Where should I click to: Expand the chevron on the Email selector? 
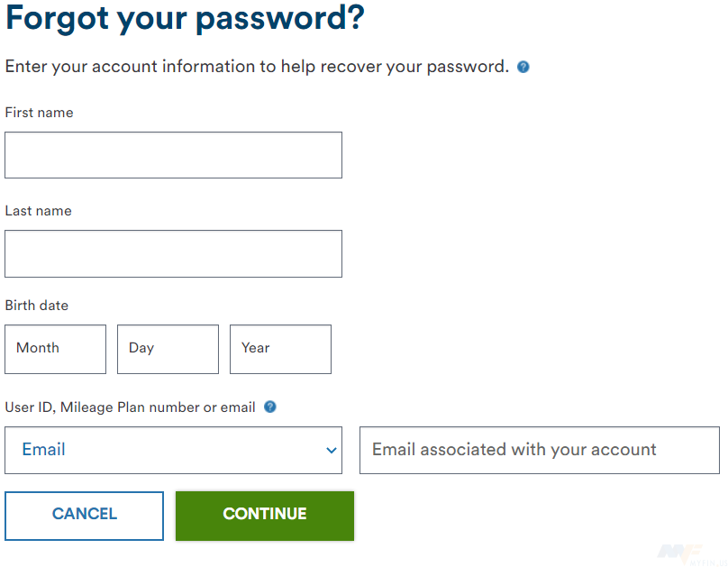coord(331,450)
